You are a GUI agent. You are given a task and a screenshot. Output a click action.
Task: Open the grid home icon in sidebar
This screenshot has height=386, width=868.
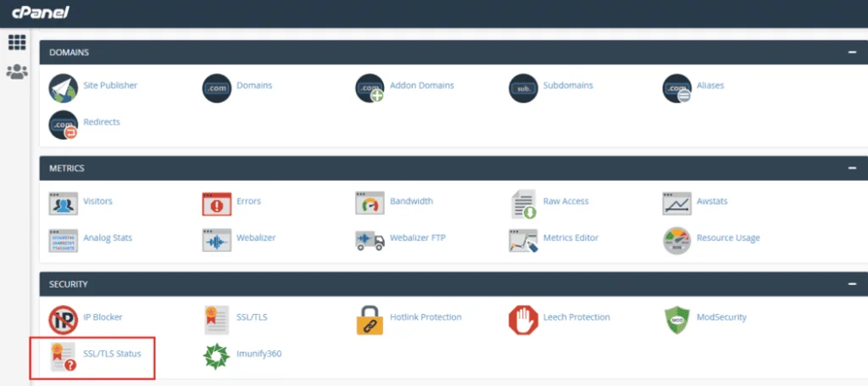(x=17, y=42)
